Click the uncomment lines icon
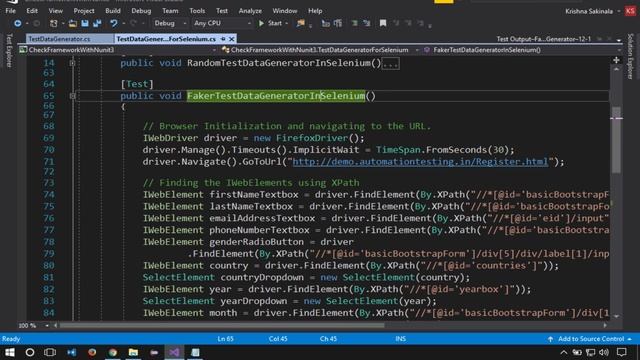 [367, 23]
